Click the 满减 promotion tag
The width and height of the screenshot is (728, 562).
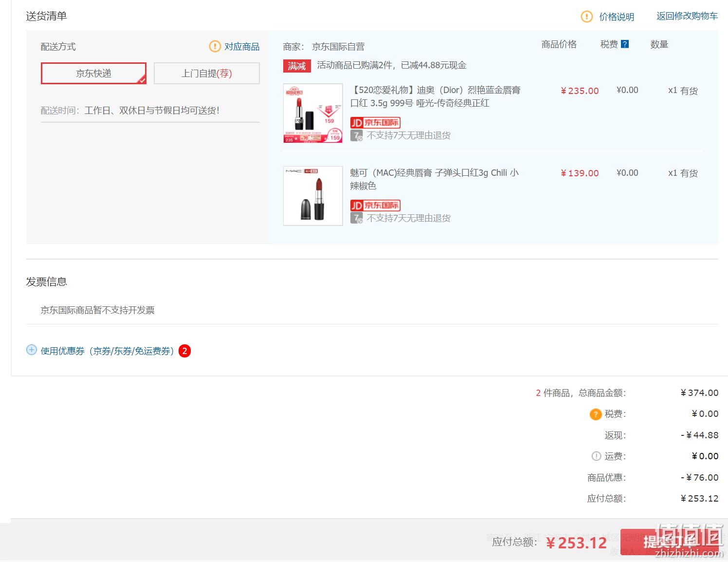(x=297, y=66)
